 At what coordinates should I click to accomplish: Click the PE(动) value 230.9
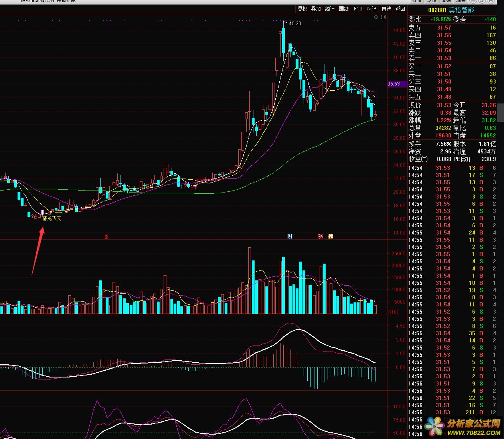coord(489,159)
